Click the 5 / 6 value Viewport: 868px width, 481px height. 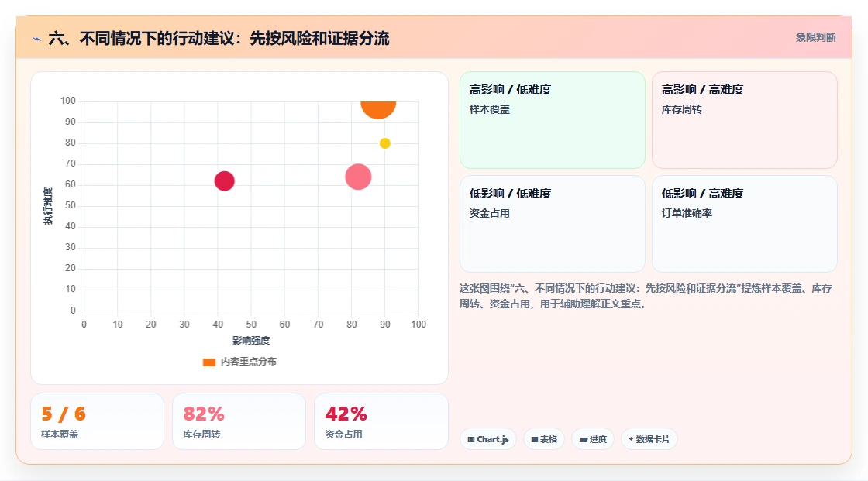tap(64, 414)
